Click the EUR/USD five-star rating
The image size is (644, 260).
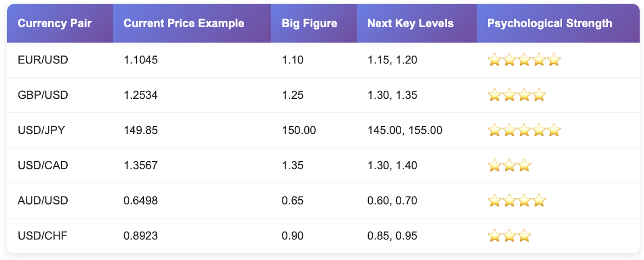524,60
